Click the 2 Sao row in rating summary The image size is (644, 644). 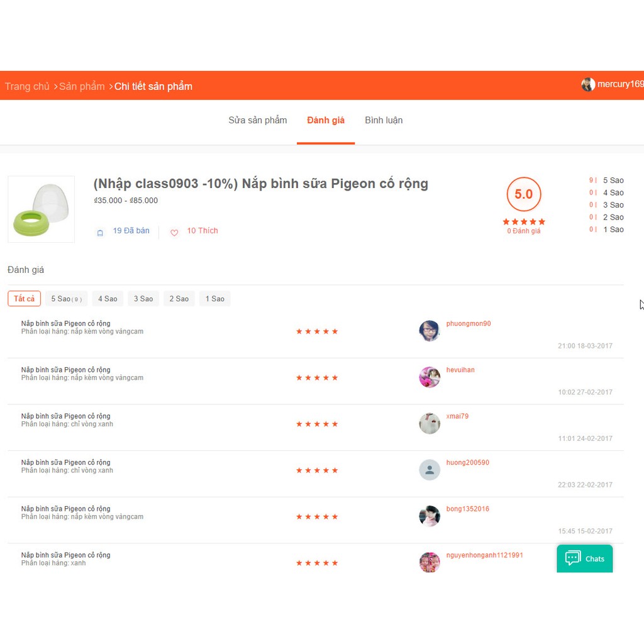click(x=606, y=217)
